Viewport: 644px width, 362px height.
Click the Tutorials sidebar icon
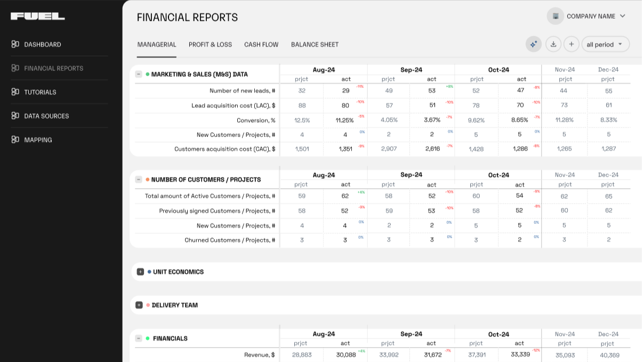(x=15, y=92)
